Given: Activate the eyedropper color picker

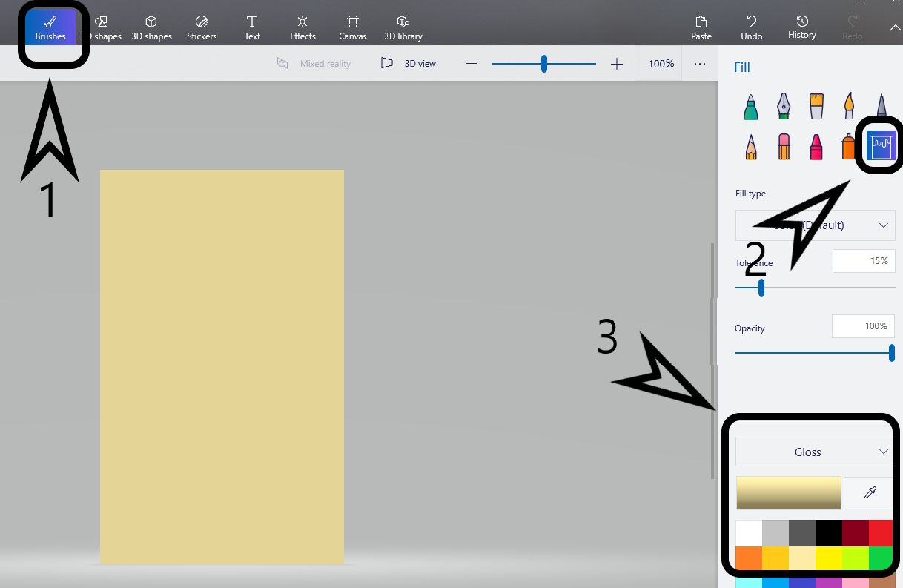Looking at the screenshot, I should (870, 493).
